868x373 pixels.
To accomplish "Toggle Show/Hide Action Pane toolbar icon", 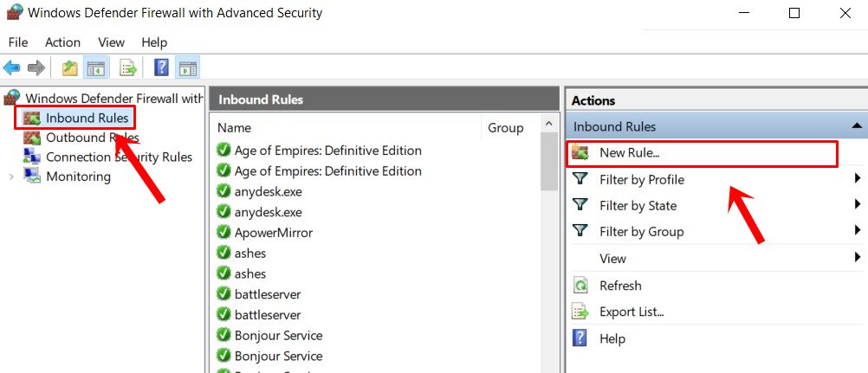I will click(187, 68).
